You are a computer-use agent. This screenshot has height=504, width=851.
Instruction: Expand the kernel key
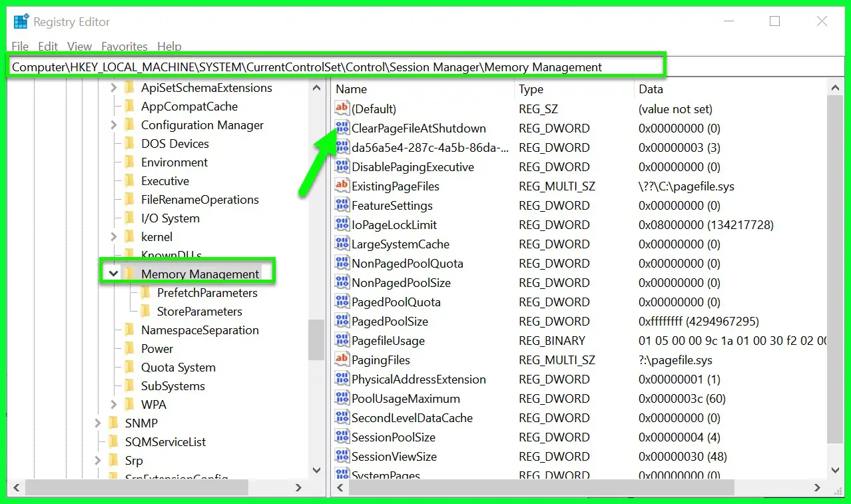pyautogui.click(x=113, y=237)
